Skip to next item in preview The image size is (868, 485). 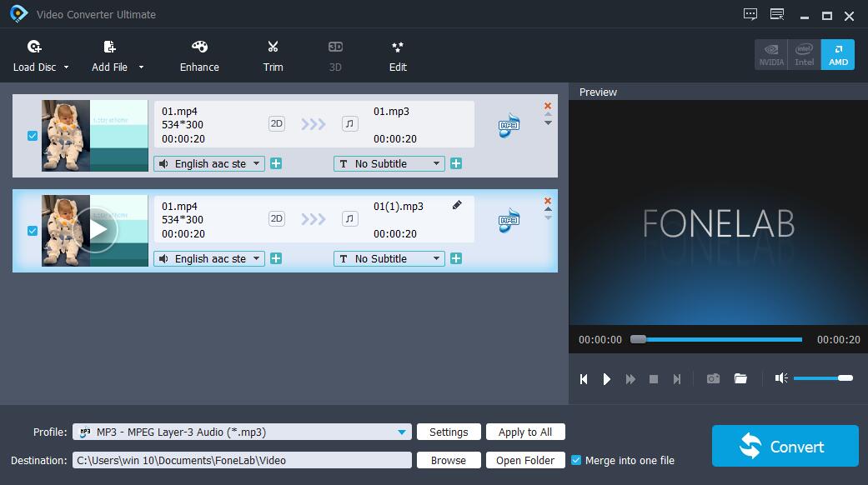[677, 379]
